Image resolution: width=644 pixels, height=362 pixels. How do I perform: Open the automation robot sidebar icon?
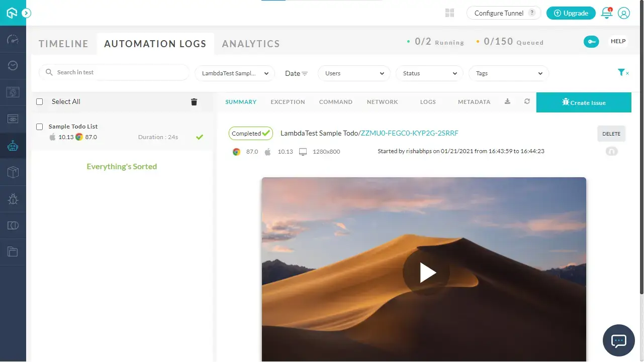click(x=13, y=146)
